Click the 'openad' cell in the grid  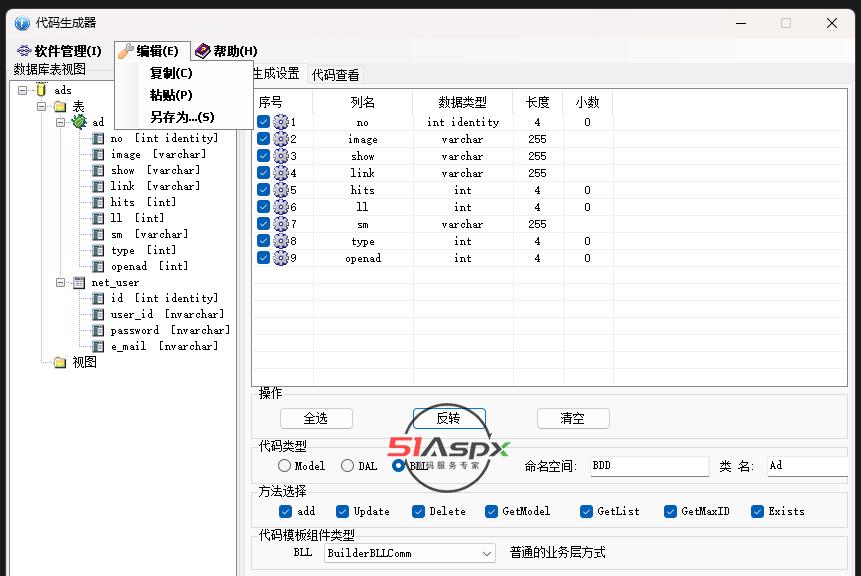point(363,258)
